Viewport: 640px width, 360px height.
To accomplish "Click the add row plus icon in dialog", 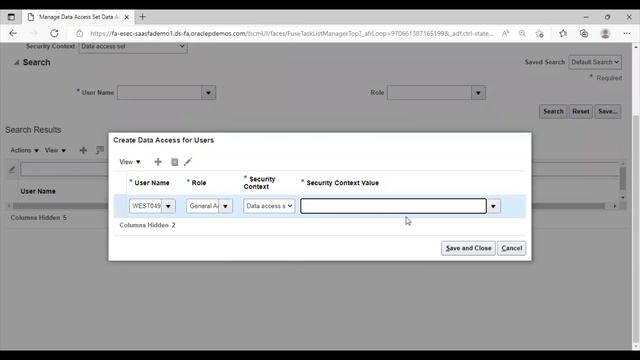I will pyautogui.click(x=158, y=162).
